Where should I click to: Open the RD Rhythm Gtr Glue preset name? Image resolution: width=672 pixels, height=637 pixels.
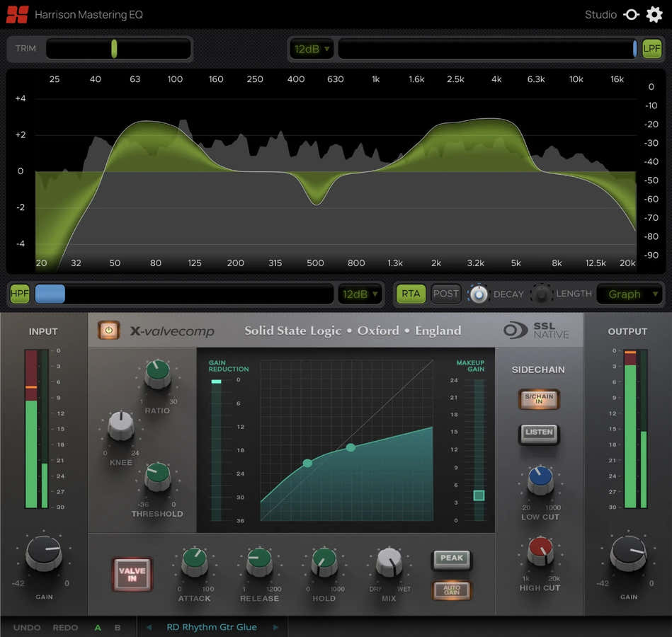click(x=212, y=627)
